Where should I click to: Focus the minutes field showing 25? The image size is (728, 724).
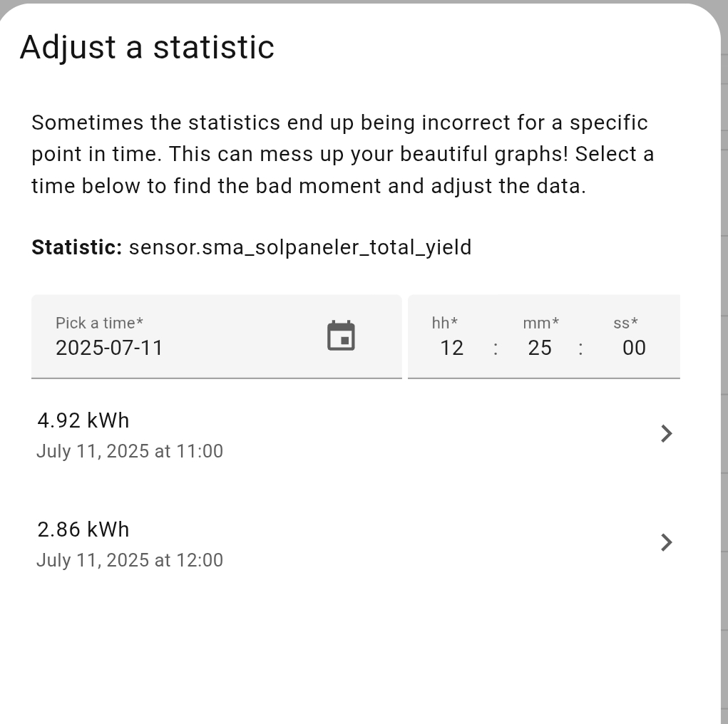tap(540, 348)
